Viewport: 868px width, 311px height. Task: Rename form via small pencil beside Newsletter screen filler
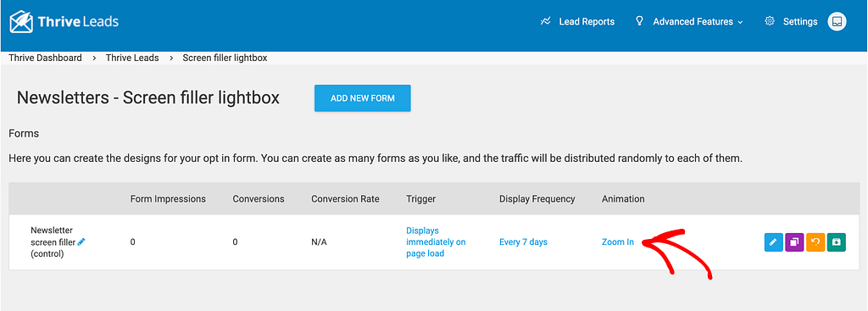[81, 242]
